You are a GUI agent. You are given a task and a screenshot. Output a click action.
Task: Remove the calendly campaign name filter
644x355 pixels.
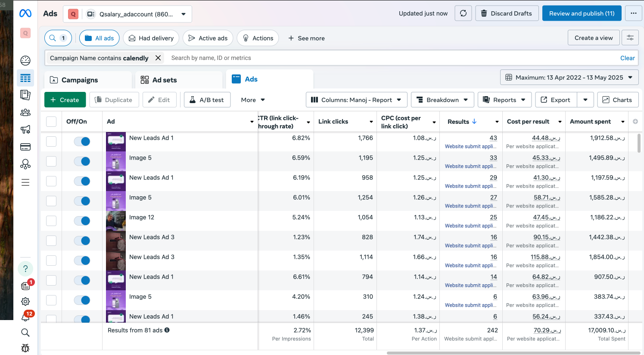click(158, 58)
